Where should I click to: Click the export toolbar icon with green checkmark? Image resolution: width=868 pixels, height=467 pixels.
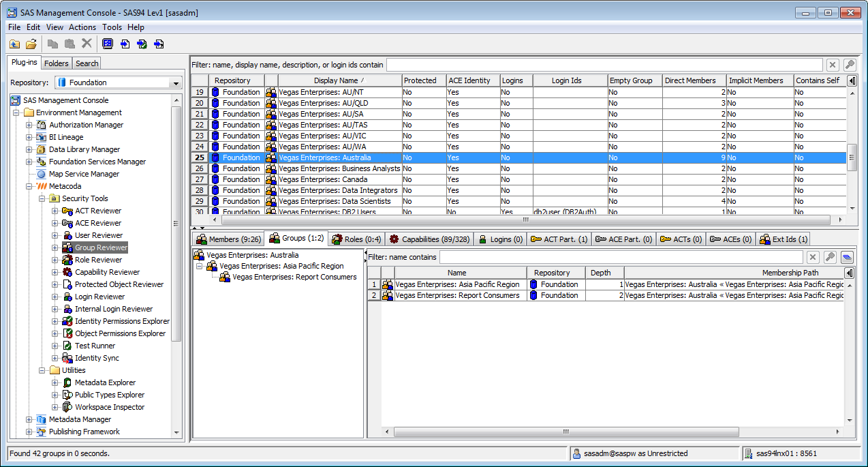[142, 44]
